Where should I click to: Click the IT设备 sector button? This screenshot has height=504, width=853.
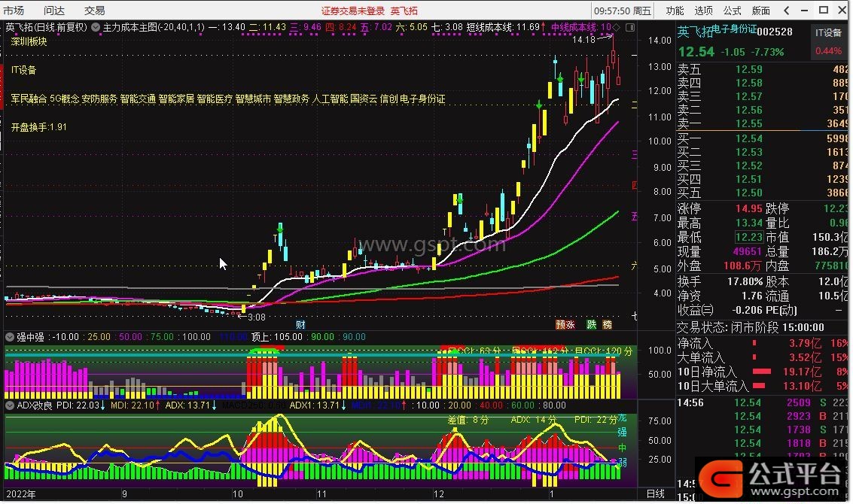(x=828, y=32)
